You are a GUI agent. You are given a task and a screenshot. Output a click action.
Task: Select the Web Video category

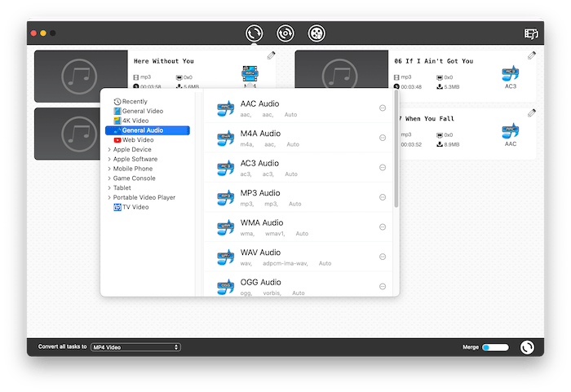click(137, 140)
